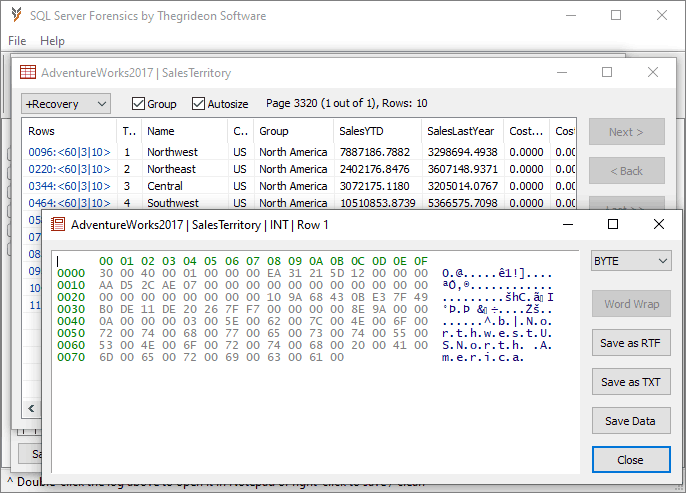
Task: Click the Central name cell
Action: coord(164,186)
